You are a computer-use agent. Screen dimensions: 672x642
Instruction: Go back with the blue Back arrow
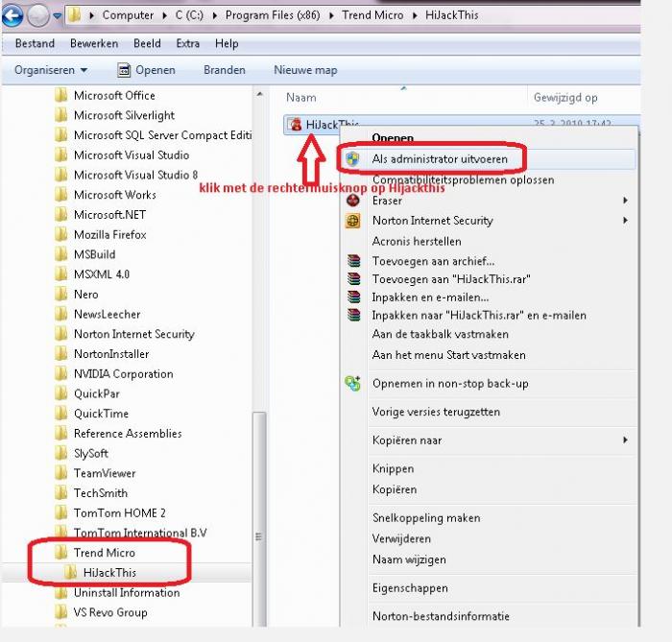coord(12,16)
